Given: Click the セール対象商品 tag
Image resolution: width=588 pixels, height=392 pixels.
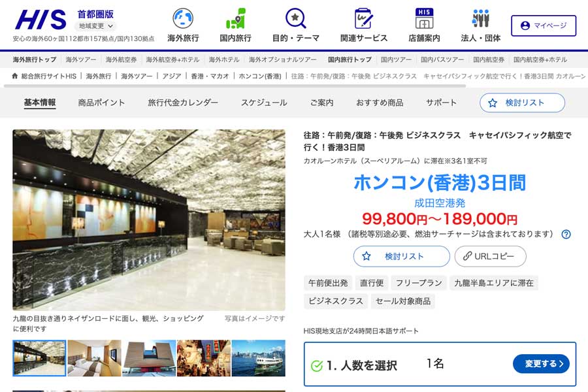Looking at the screenshot, I should tap(403, 301).
